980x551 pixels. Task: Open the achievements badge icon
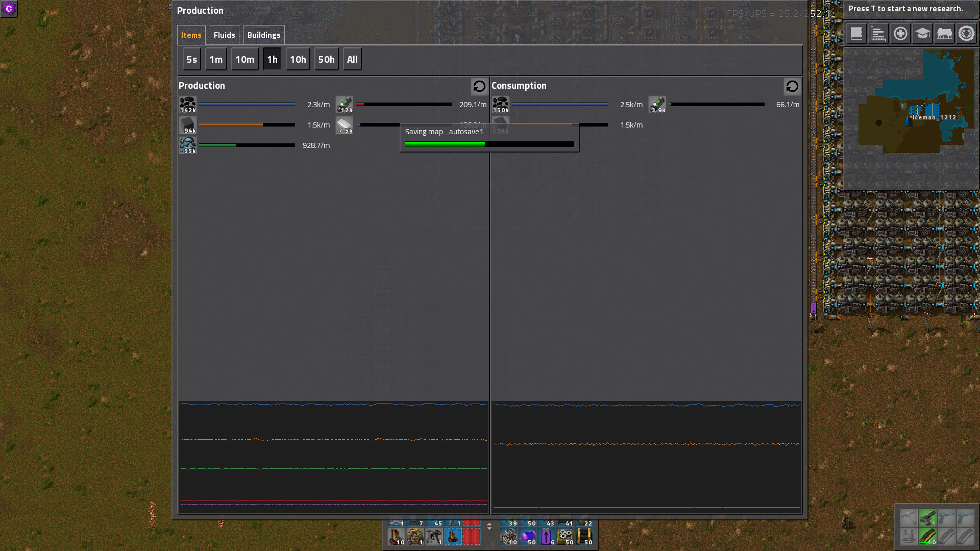click(x=966, y=34)
